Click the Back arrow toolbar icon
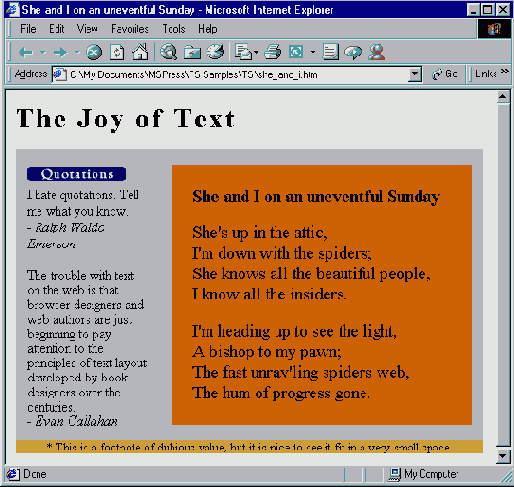Viewport: 514px width, 487px height. point(26,52)
